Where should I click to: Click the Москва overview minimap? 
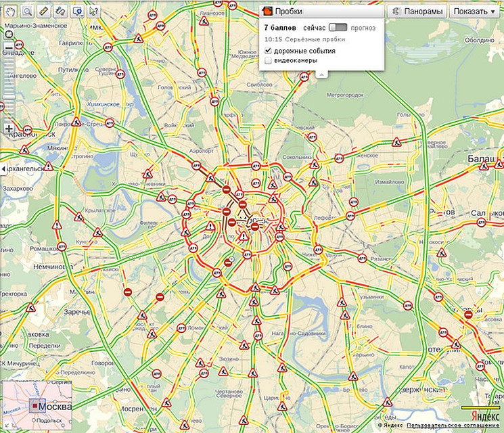37,405
